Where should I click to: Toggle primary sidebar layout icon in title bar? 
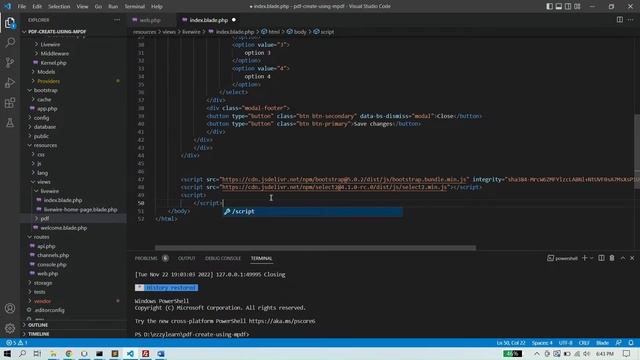point(549,6)
